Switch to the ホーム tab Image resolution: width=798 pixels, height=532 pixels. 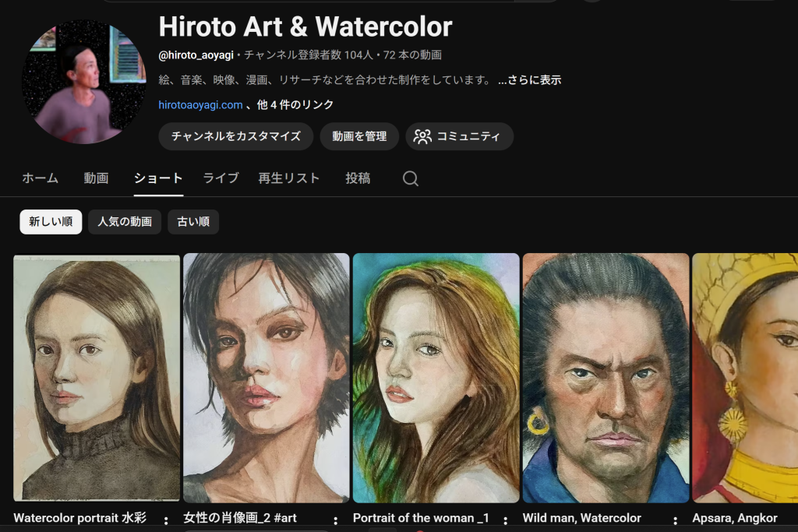[41, 178]
